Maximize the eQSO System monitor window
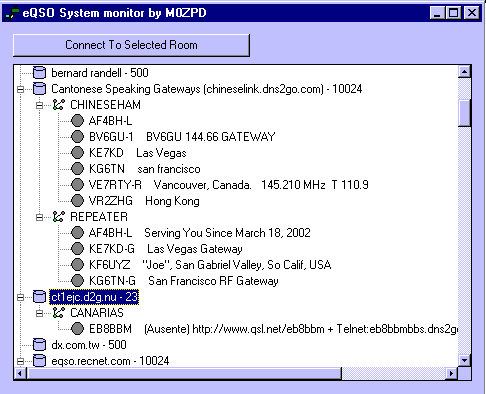 453,13
